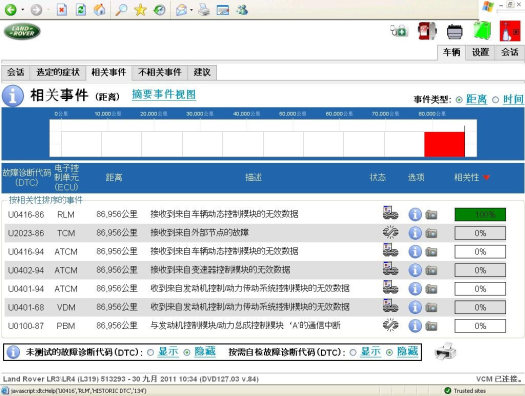
Task: Select DTC code U0416-86
Action: [26, 215]
